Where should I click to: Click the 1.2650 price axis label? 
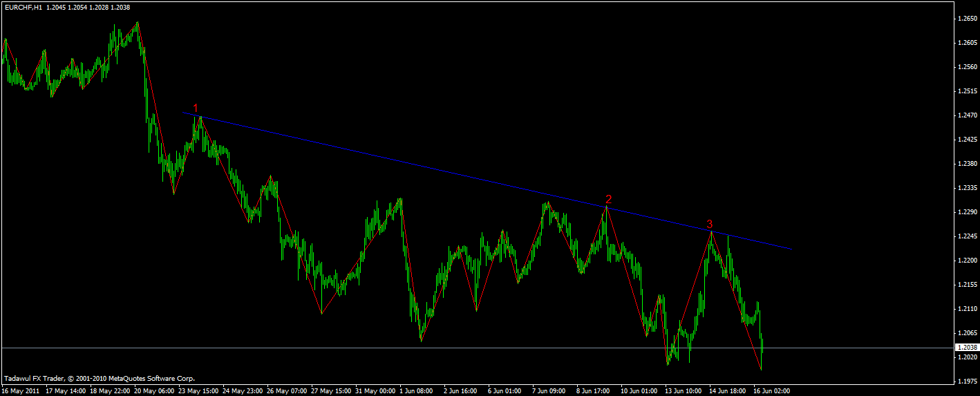[x=968, y=19]
